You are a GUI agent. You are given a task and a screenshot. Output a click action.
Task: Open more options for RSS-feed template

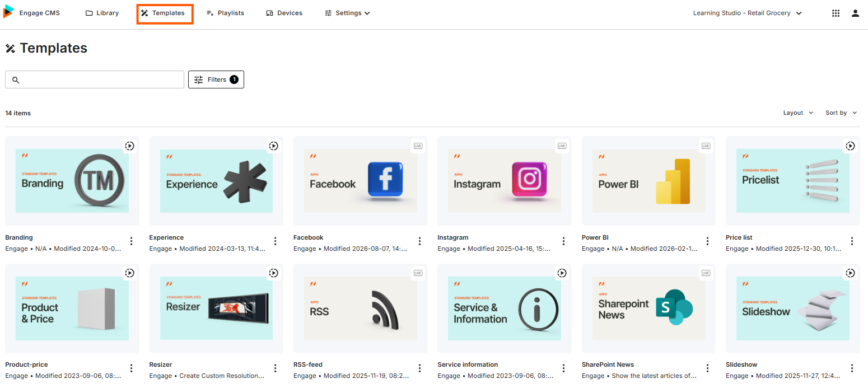419,368
